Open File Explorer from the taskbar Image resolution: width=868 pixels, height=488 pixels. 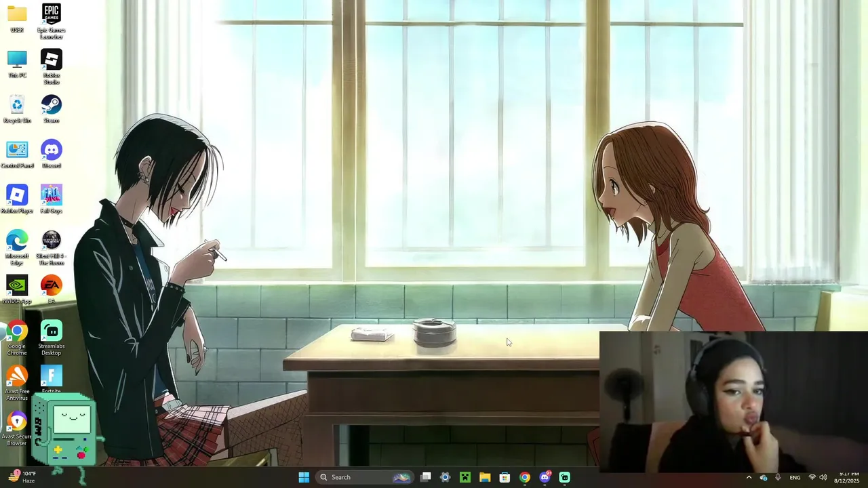coord(485,477)
